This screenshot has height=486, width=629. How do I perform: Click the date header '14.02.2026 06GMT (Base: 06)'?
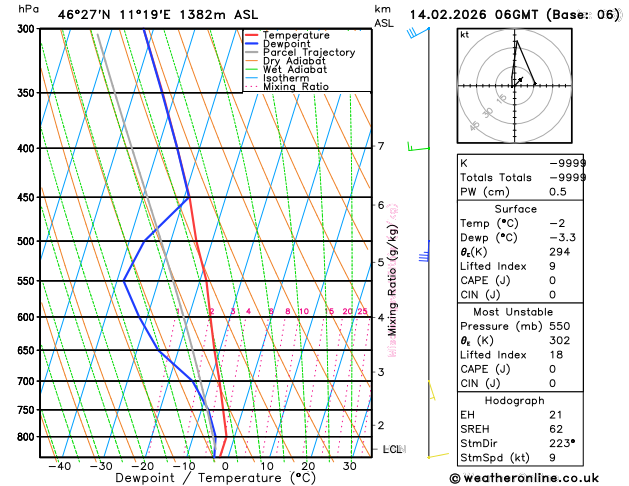(515, 15)
